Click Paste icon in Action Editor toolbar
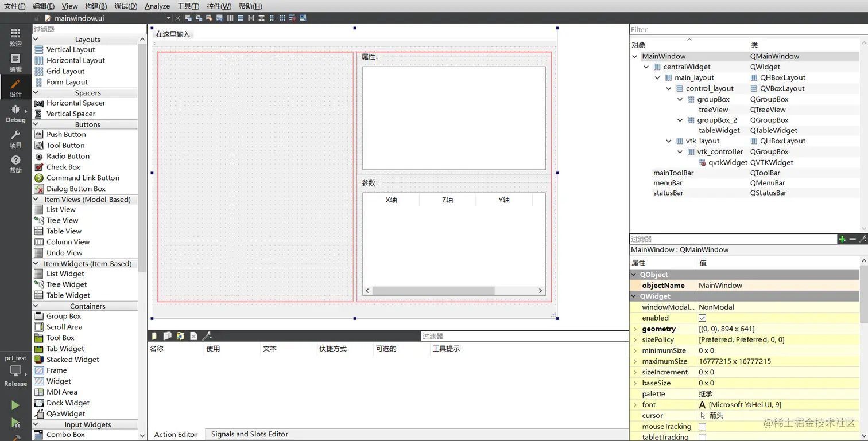This screenshot has height=441, width=868. (x=180, y=336)
